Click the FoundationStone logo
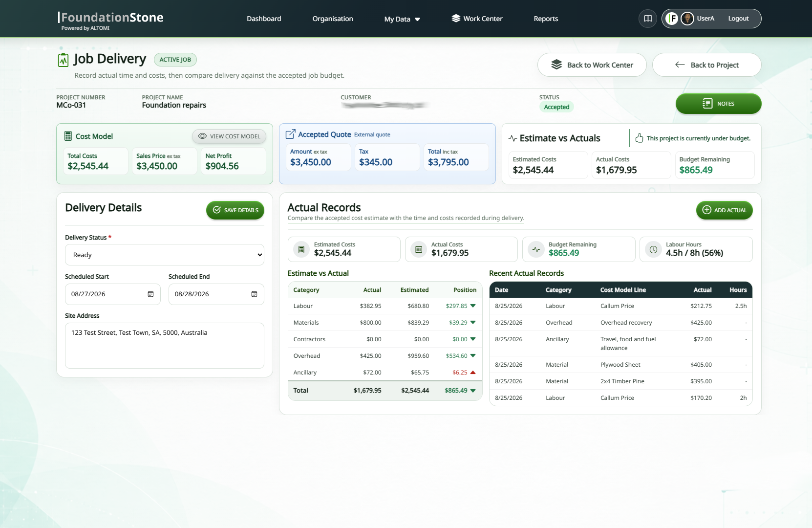Image resolution: width=812 pixels, height=528 pixels. click(x=111, y=21)
